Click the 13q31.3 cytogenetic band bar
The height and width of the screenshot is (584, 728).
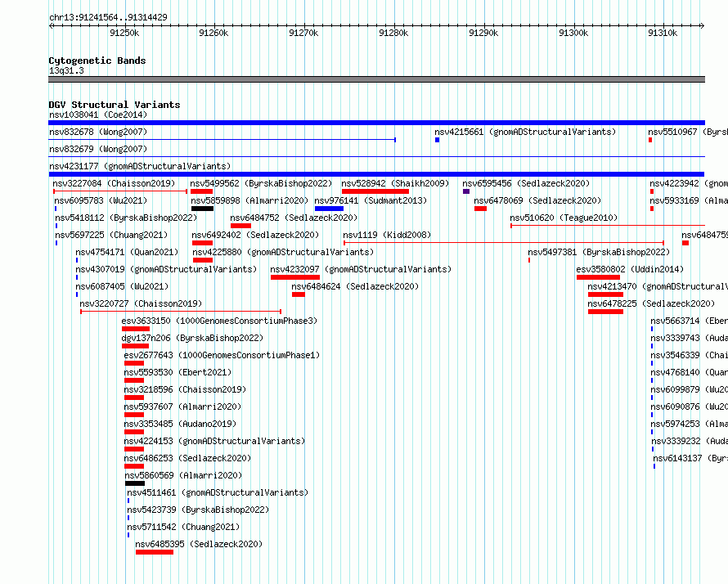[376, 79]
